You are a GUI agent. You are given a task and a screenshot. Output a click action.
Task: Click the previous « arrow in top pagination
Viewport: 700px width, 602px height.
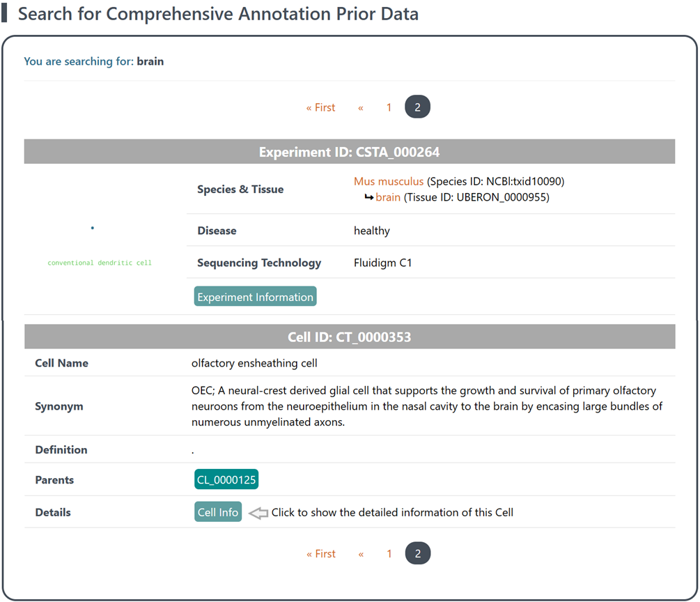click(360, 107)
